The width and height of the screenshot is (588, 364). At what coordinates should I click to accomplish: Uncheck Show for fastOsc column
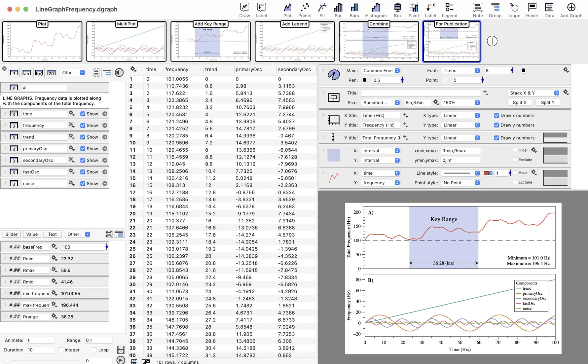[83, 172]
